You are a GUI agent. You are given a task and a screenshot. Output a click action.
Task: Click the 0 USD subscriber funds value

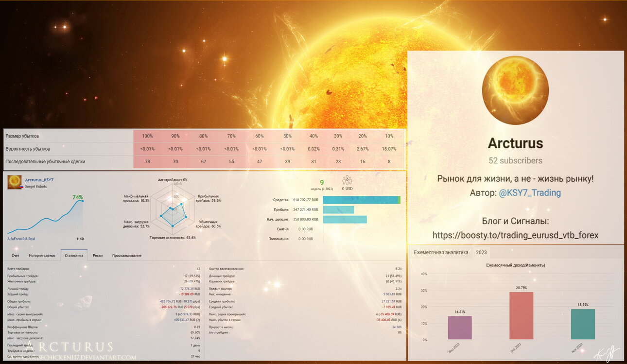tap(347, 189)
